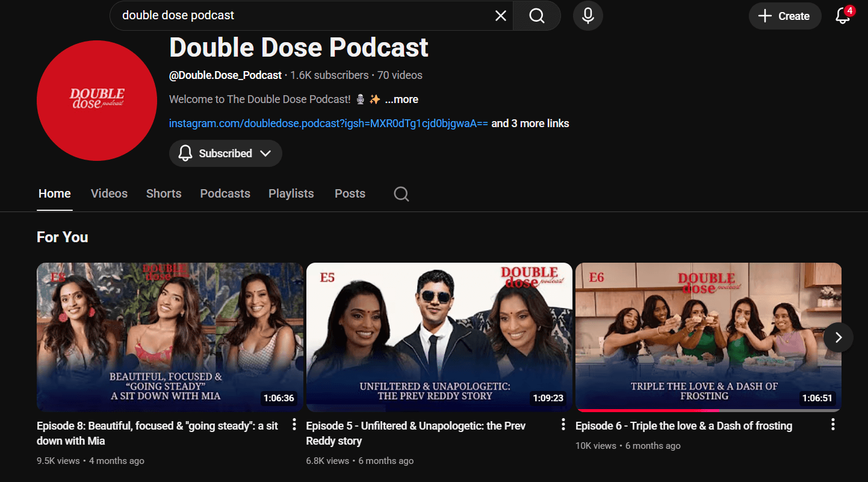868x482 pixels.
Task: Click the '1.6K subscribers' text
Action: [x=329, y=75]
